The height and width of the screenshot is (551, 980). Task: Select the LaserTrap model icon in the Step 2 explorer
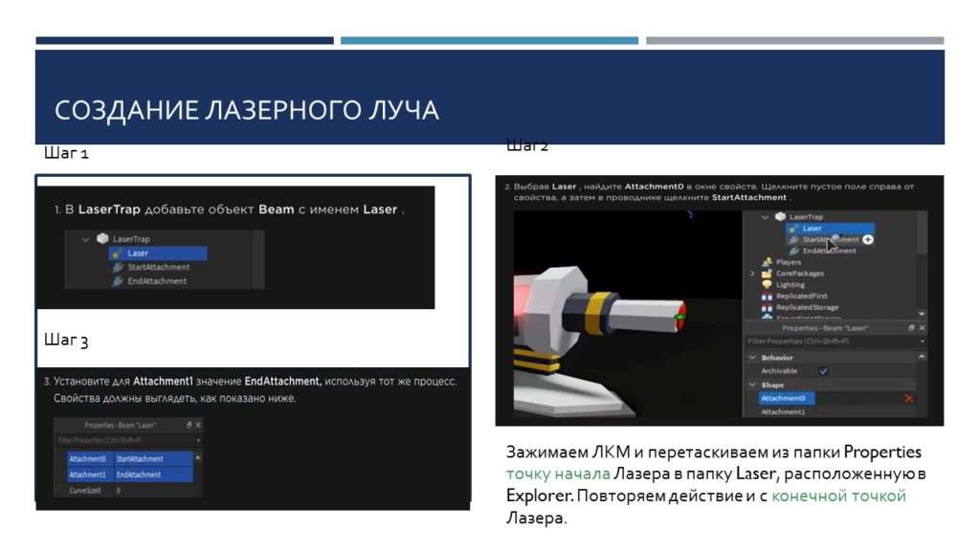click(x=780, y=216)
